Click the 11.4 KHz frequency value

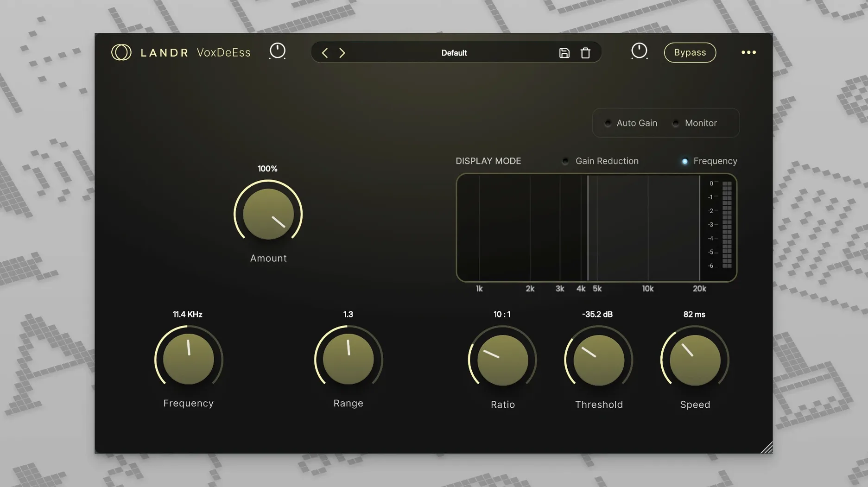point(187,314)
